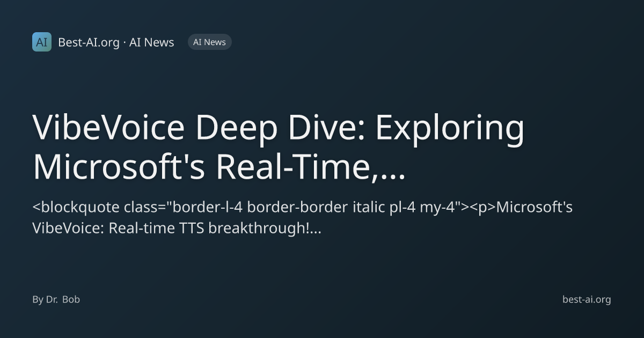Click 'Microsoft's Real-Time,...' headline line
The width and height of the screenshot is (644, 338).
219,167
